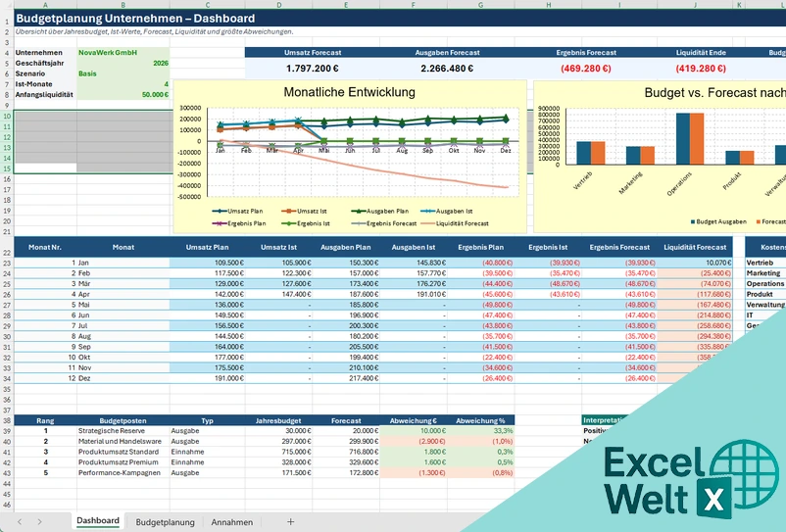Click column header D
The height and width of the screenshot is (532, 786).
click(278, 5)
